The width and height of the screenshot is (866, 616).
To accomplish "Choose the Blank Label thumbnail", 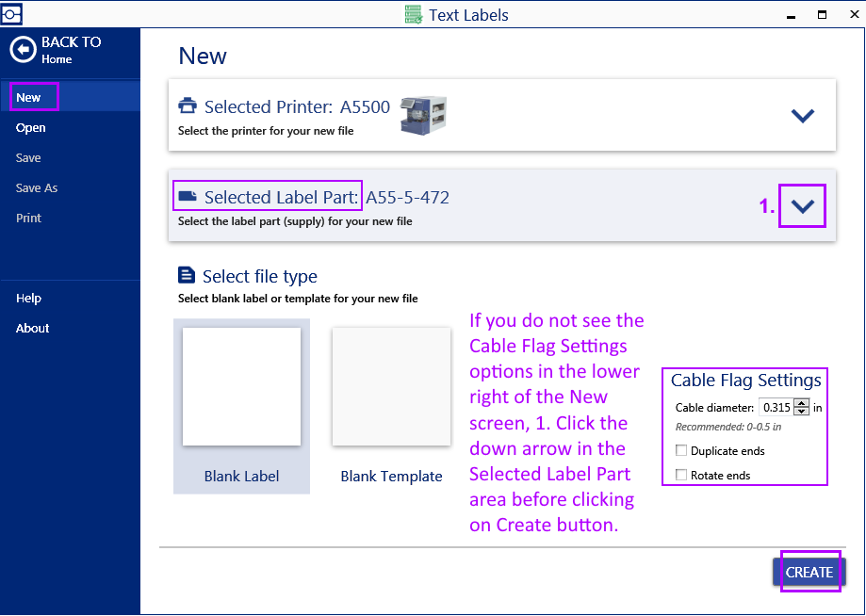I will [241, 387].
